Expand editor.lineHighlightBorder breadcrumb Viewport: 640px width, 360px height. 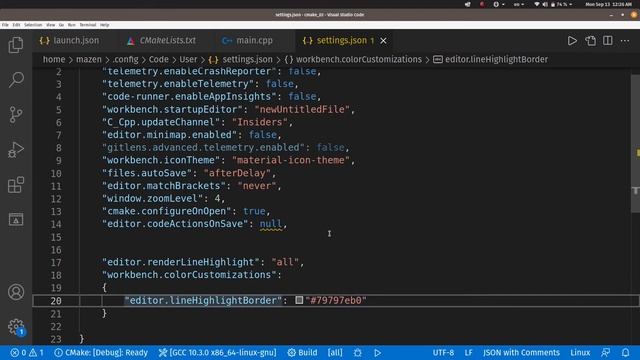490,60
